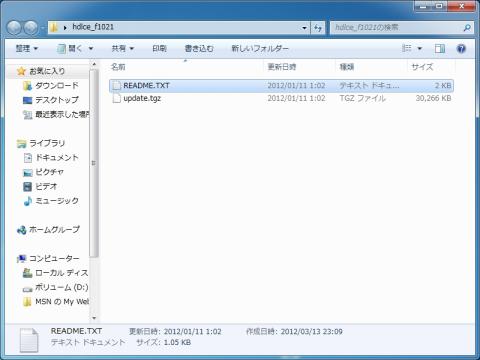Screen dimensions: 480x360
Task: Click the ダウンロード folder icon
Action: pos(27,86)
